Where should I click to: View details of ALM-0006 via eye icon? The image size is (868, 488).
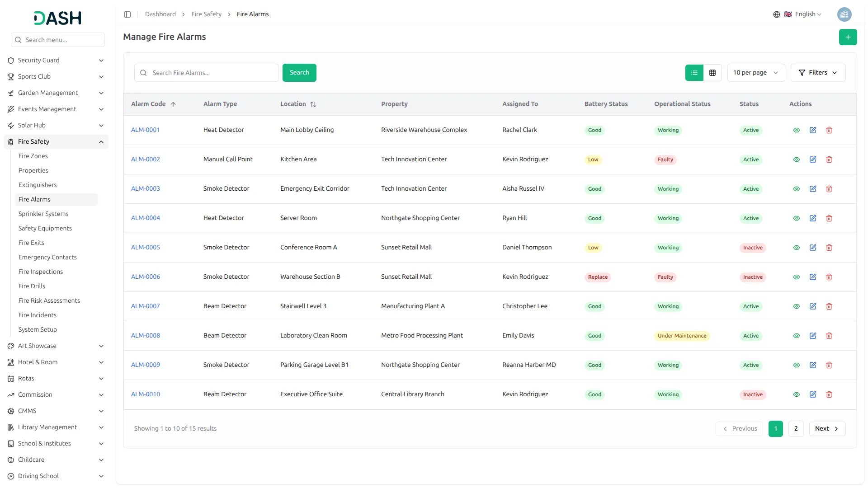[797, 277]
